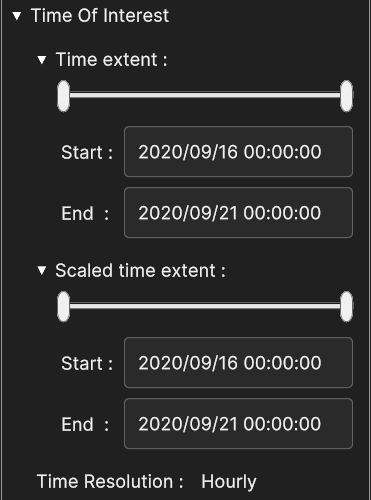Focus the Scaled time extent Start field
This screenshot has width=371, height=500.
pos(238,363)
